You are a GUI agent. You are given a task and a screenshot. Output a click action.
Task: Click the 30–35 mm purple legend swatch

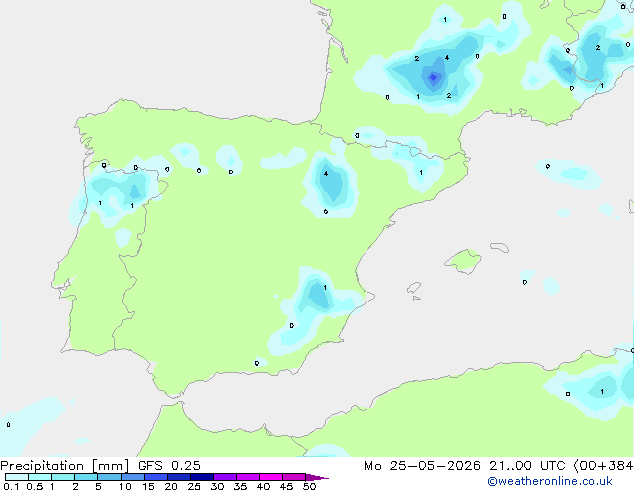coord(225,477)
